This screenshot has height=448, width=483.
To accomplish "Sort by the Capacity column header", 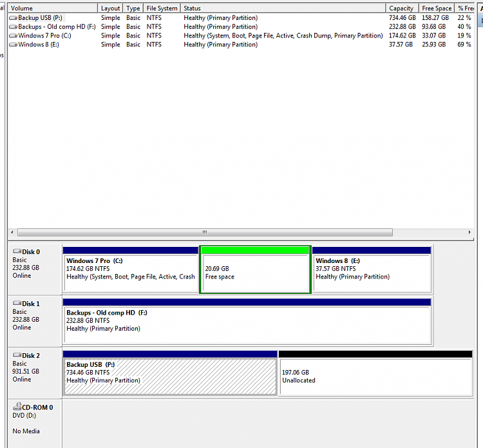I will (402, 8).
